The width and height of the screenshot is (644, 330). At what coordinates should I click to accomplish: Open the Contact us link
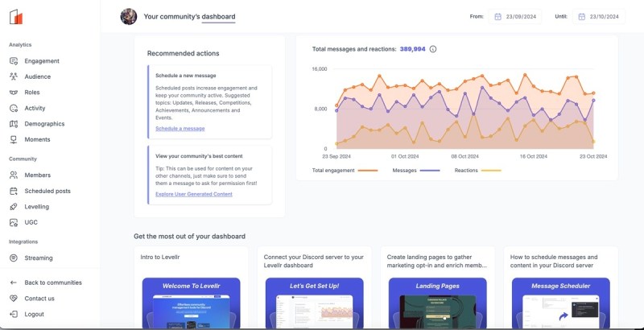[x=39, y=299]
